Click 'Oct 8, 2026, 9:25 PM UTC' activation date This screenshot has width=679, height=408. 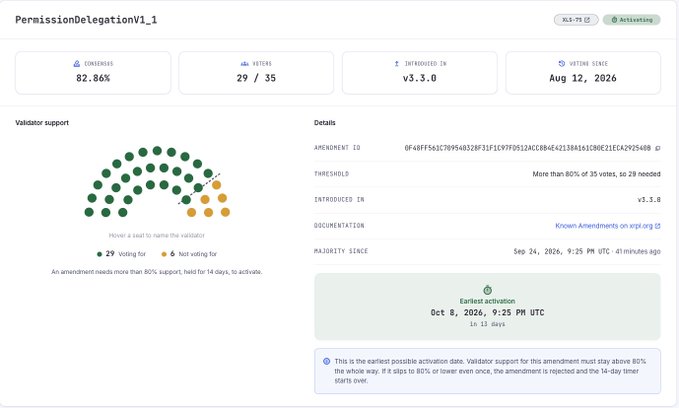488,313
